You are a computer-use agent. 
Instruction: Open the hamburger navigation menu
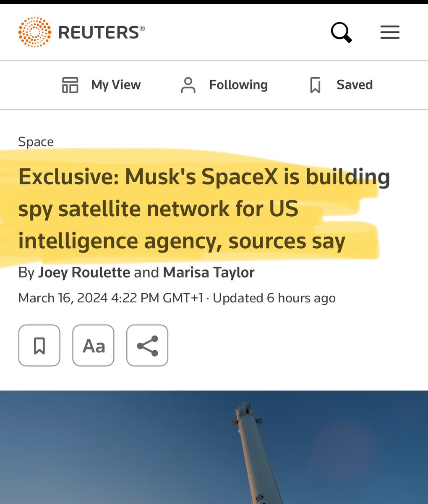tap(390, 32)
